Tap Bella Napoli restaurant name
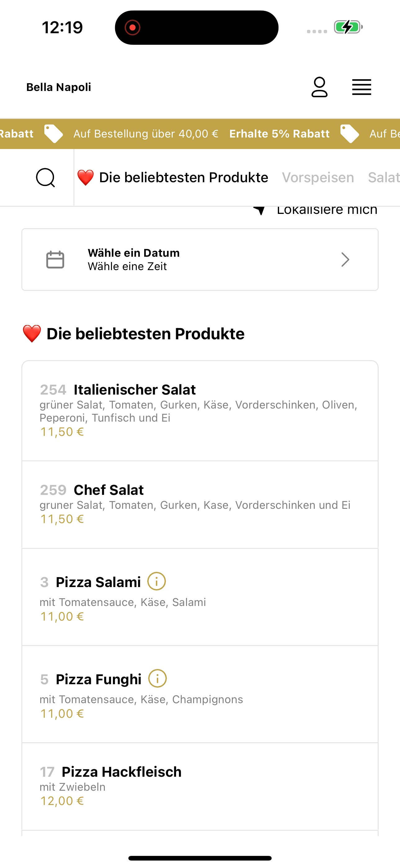 (59, 87)
